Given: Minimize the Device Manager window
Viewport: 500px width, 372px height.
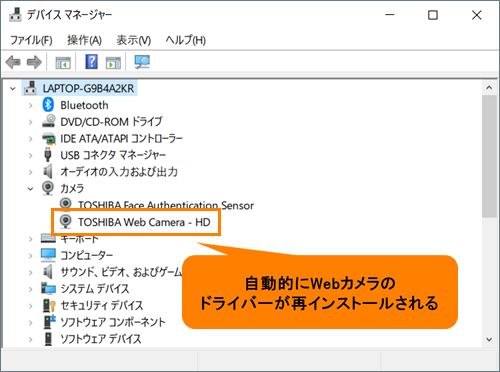Looking at the screenshot, I should (x=390, y=15).
